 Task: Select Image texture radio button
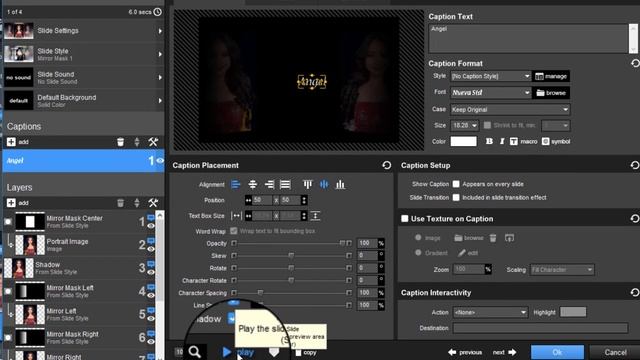pos(418,238)
